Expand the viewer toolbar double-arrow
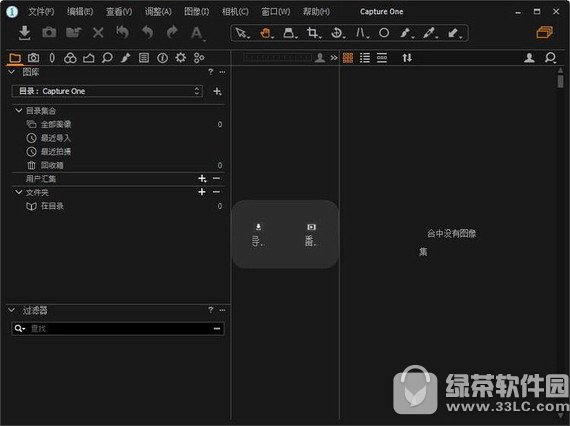The width and height of the screenshot is (570, 426). 334,58
